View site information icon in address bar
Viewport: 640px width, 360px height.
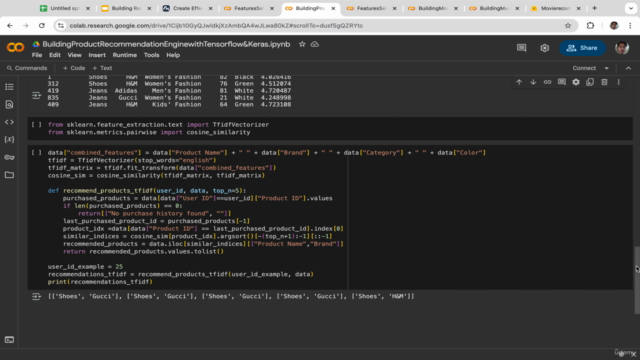coord(61,25)
